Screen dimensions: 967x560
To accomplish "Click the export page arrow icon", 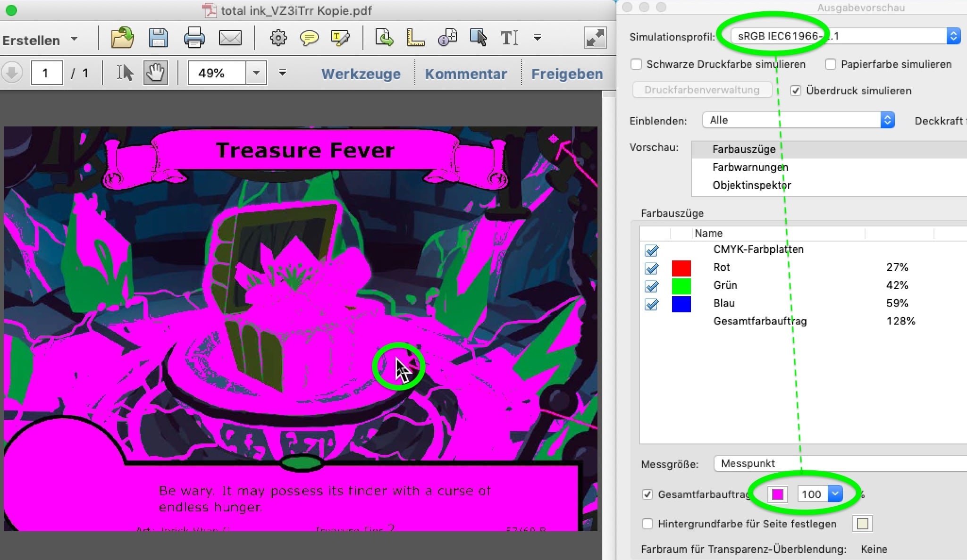I will [x=384, y=38].
